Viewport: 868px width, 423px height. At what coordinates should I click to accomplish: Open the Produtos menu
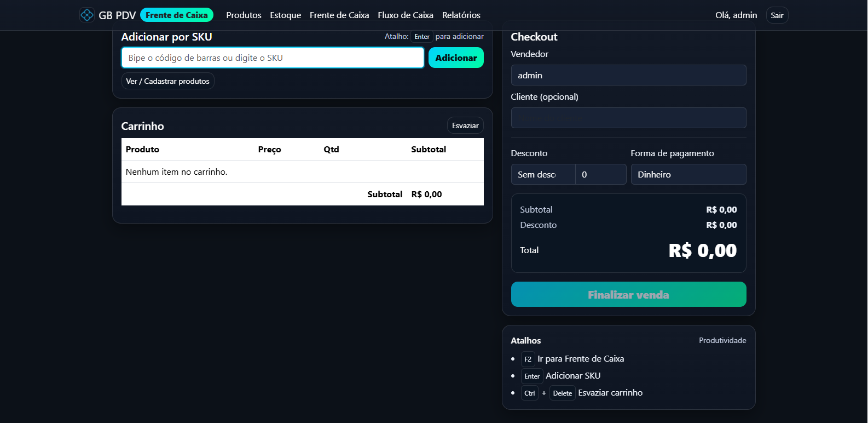point(244,15)
